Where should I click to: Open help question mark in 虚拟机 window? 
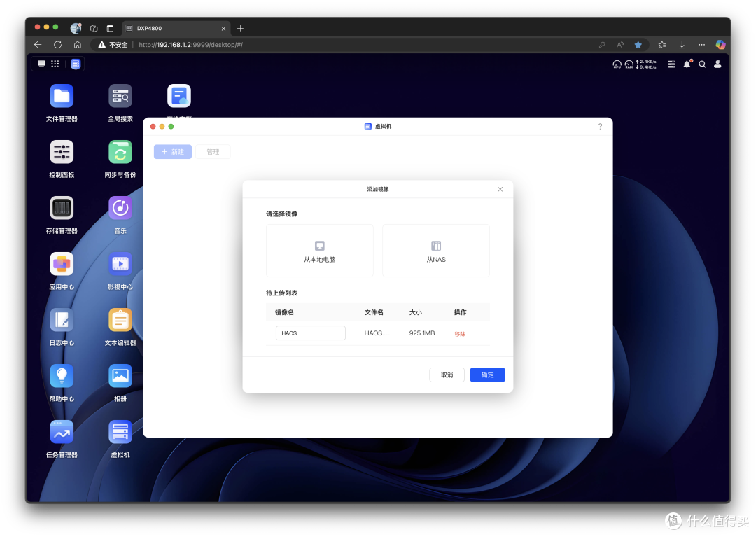[x=601, y=126]
